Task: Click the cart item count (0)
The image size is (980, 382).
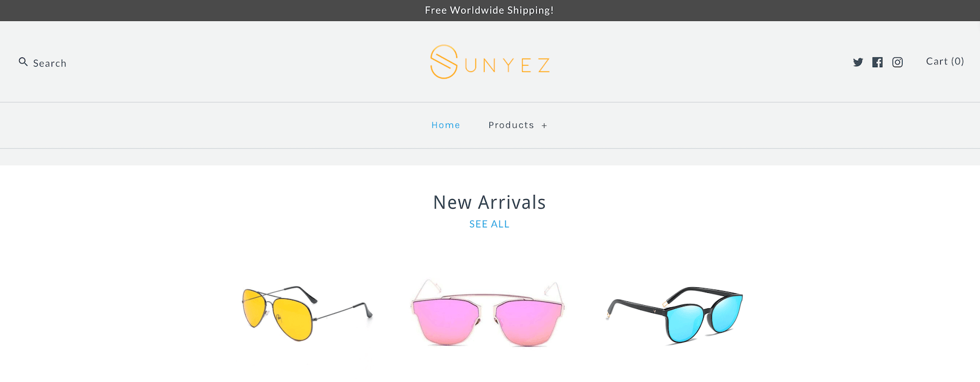Action: click(x=957, y=61)
